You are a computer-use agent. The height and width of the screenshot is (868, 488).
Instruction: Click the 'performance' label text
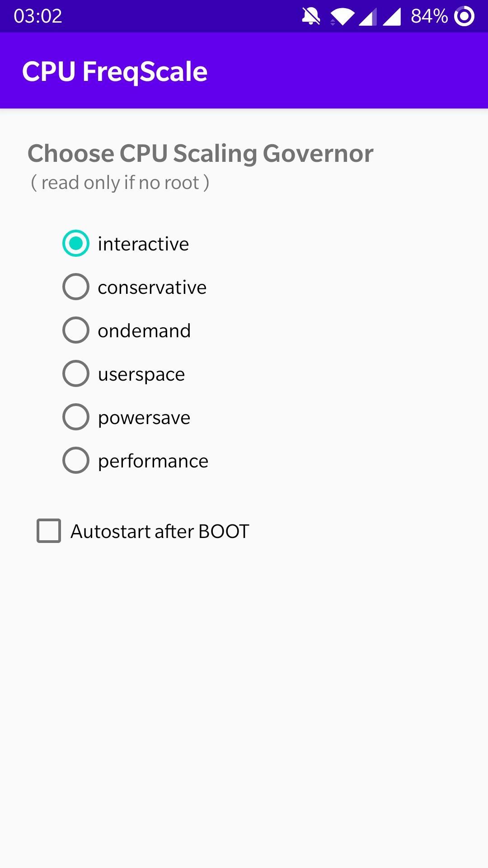[153, 462]
